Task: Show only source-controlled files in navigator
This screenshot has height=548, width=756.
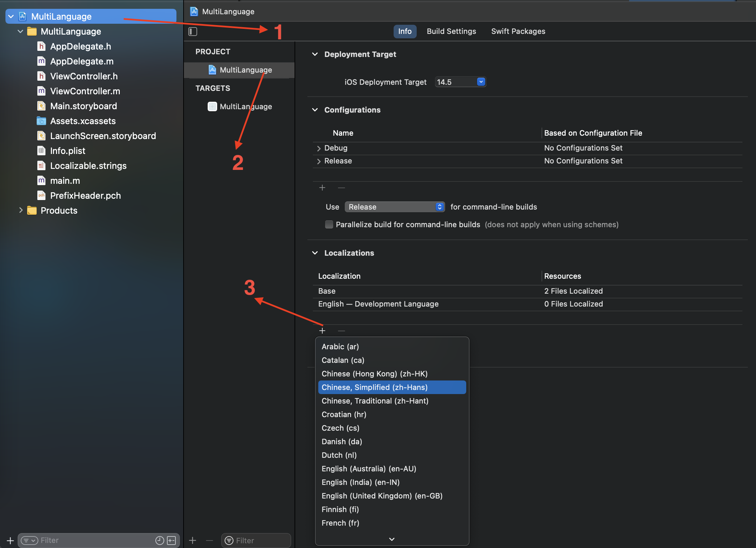Action: [171, 540]
